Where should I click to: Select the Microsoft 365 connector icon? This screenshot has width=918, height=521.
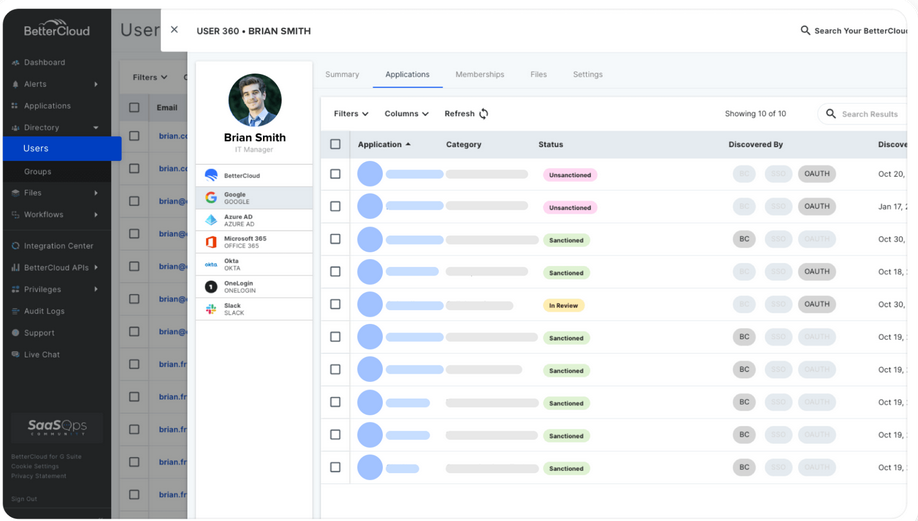(211, 242)
